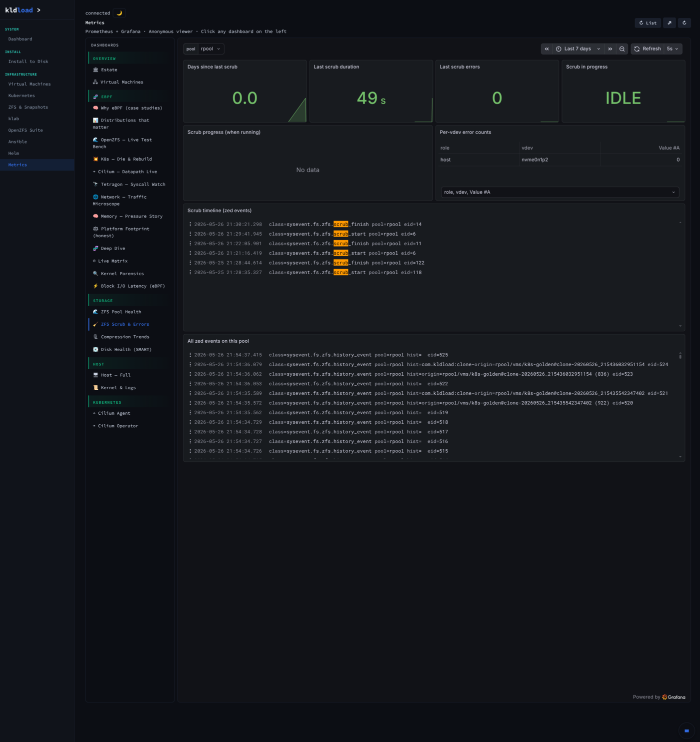Click the 49 s scrub duration value
The width and height of the screenshot is (700, 742).
click(x=371, y=98)
